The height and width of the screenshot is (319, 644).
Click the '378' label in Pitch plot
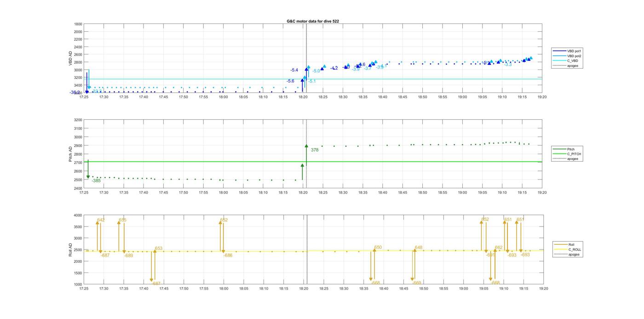[315, 150]
